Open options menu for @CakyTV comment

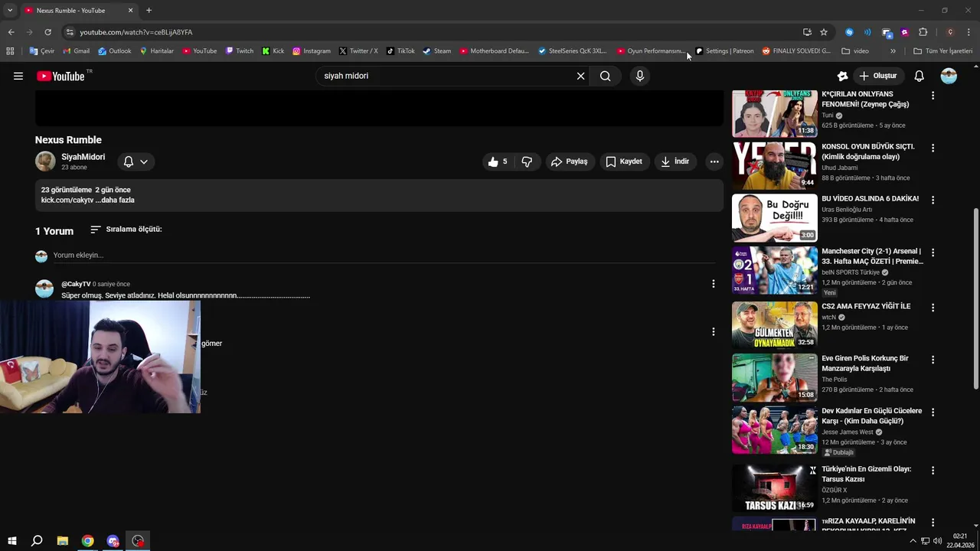[x=714, y=284]
